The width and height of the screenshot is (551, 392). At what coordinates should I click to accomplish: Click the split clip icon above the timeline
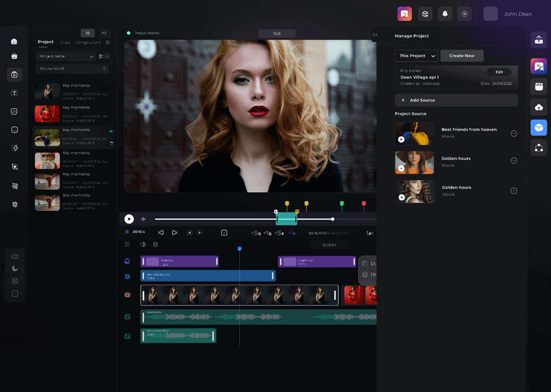142,245
